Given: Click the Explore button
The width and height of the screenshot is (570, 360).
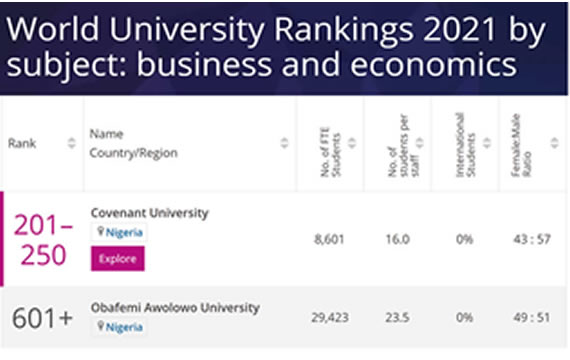Looking at the screenshot, I should 118,259.
